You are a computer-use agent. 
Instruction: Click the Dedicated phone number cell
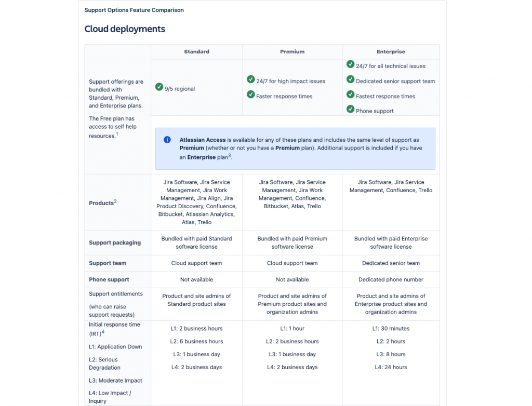pyautogui.click(x=391, y=280)
